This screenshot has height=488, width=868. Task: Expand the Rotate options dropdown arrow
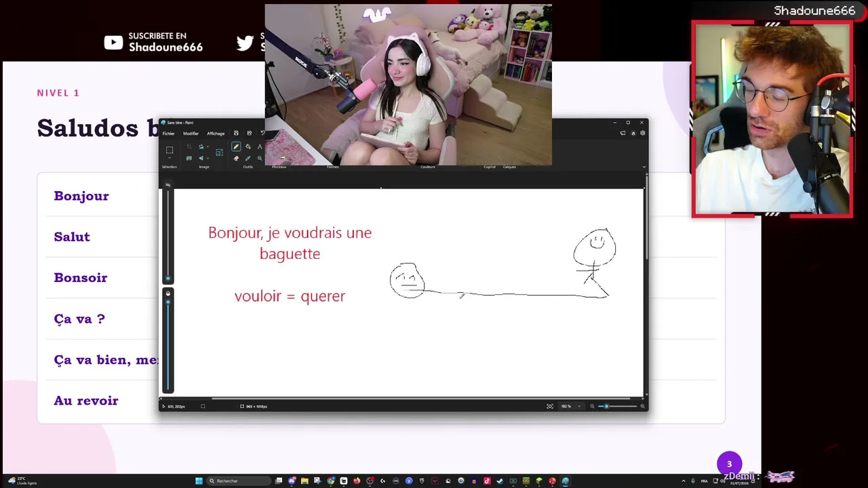[207, 146]
